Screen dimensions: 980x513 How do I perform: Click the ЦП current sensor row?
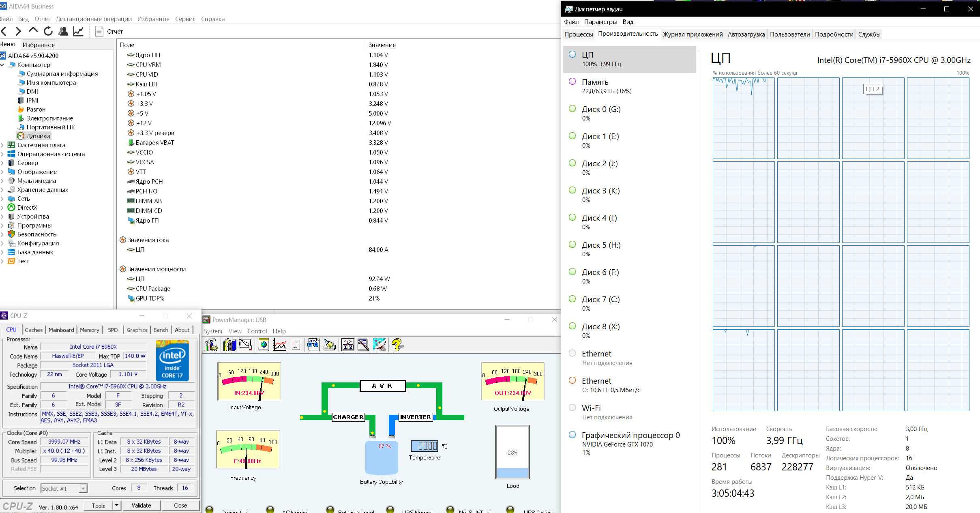pos(140,250)
